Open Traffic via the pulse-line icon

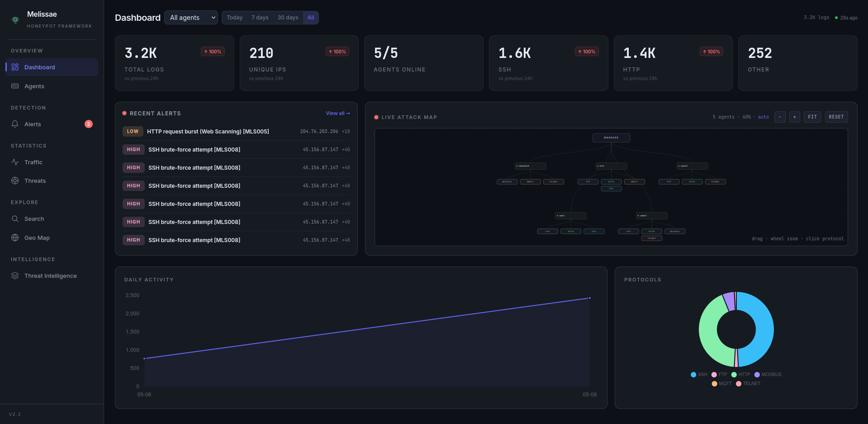coord(15,162)
